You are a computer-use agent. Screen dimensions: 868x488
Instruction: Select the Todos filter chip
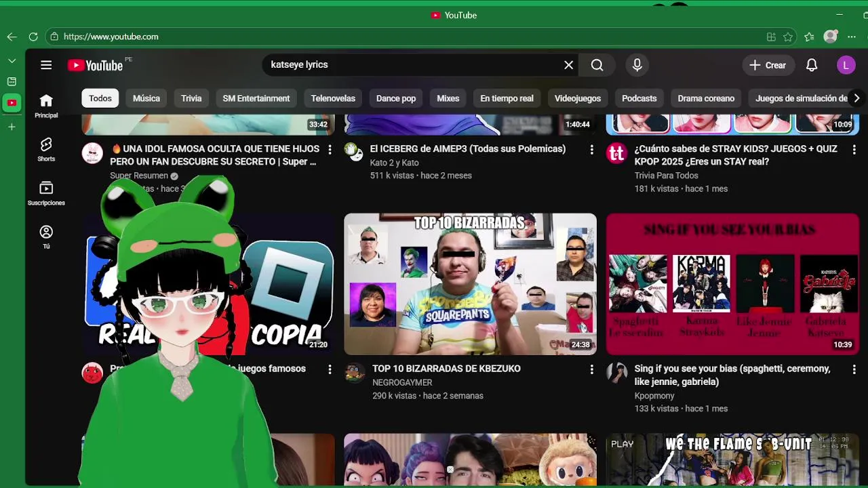[x=100, y=98]
